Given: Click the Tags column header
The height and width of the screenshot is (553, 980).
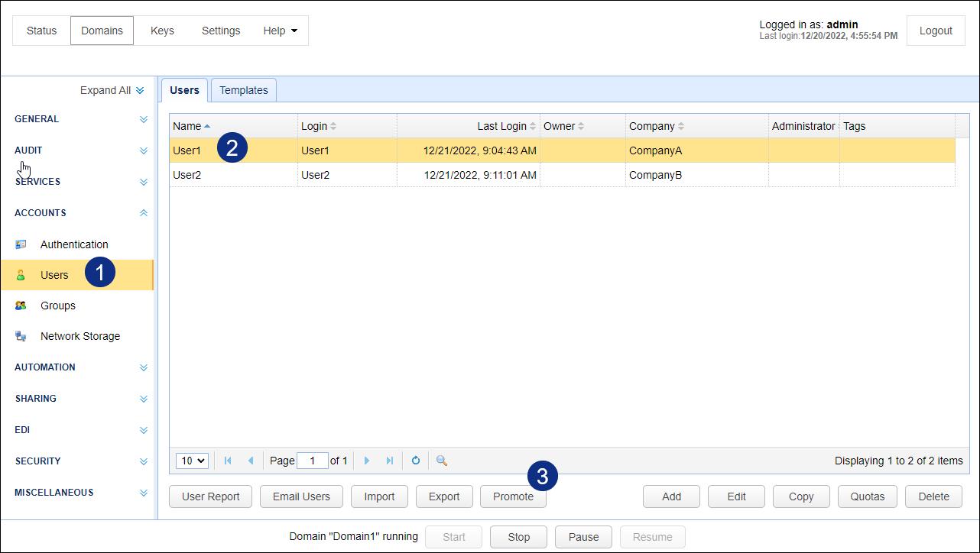Looking at the screenshot, I should tap(897, 126).
